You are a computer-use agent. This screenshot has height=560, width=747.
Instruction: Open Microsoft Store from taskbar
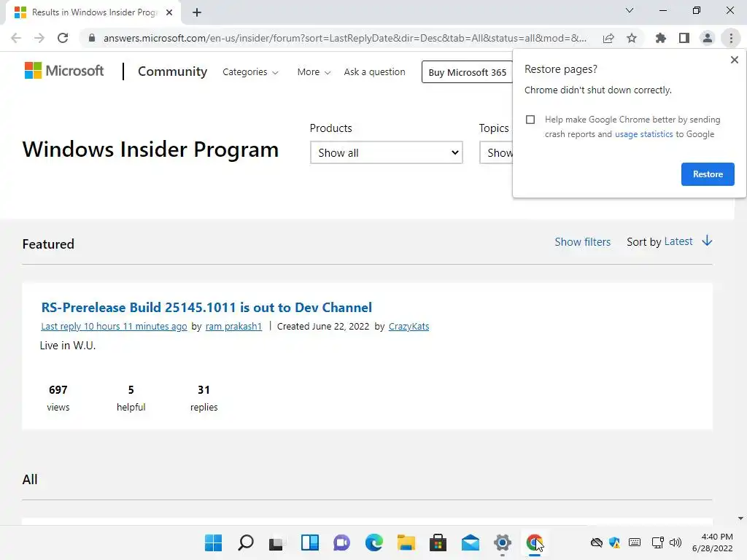438,542
